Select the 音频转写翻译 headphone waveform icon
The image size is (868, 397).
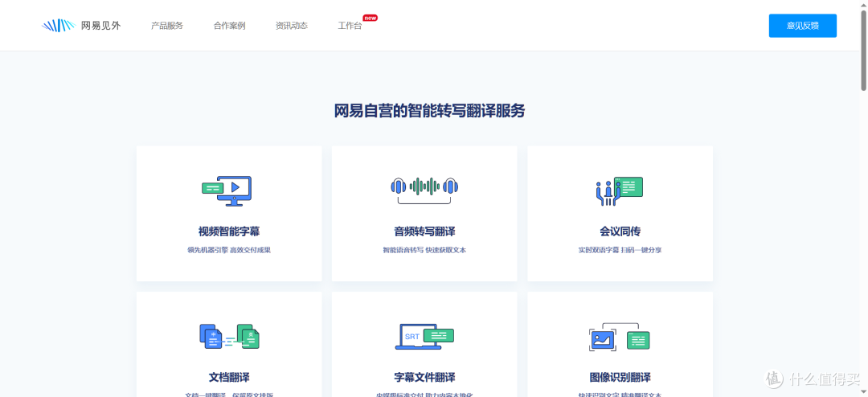pos(424,190)
